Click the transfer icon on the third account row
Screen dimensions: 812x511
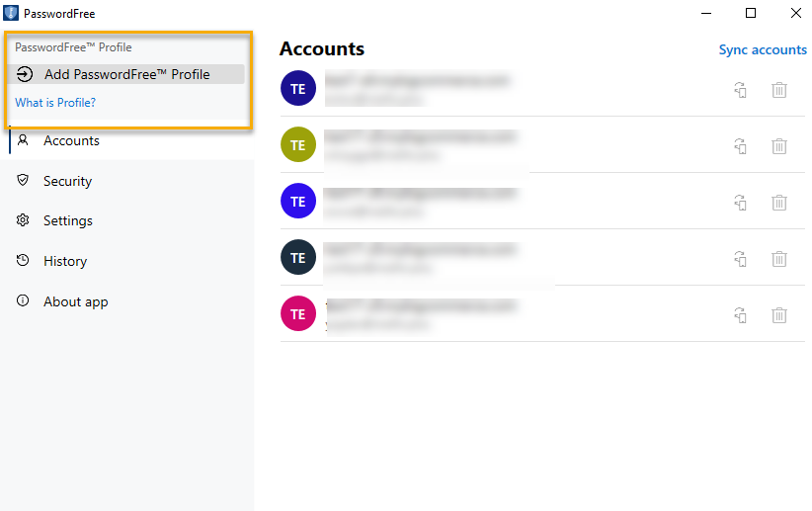tap(740, 203)
